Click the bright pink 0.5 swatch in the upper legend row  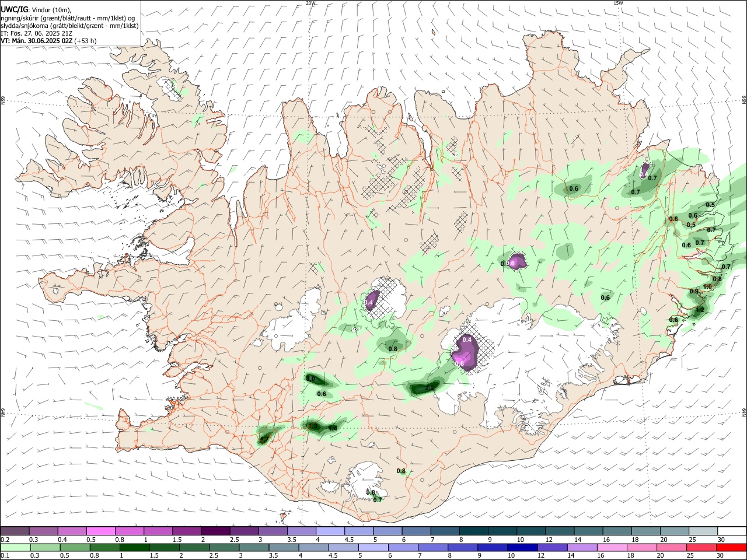(100, 531)
